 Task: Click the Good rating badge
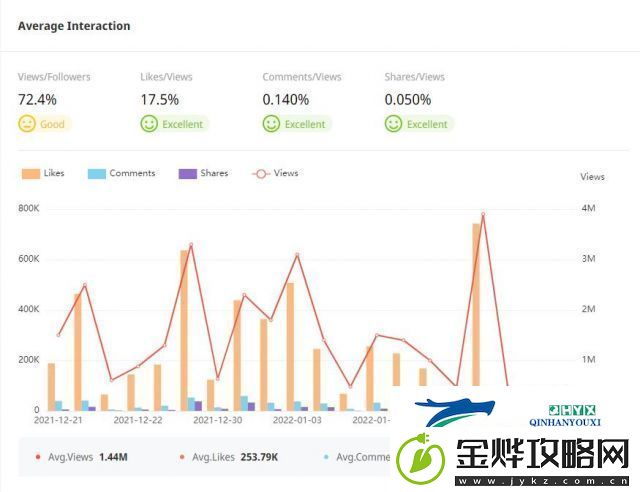[44, 124]
